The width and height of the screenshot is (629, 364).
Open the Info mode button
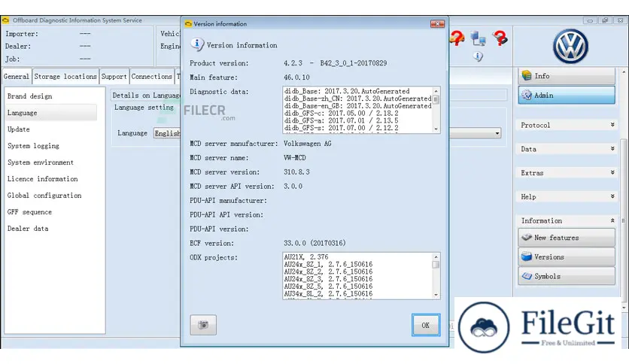[x=567, y=76]
